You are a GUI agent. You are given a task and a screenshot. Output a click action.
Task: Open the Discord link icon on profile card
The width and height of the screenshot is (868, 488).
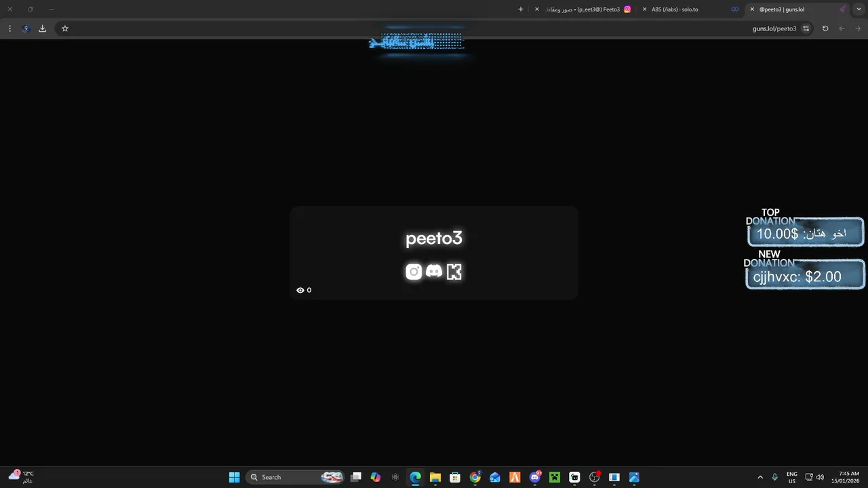[434, 272]
